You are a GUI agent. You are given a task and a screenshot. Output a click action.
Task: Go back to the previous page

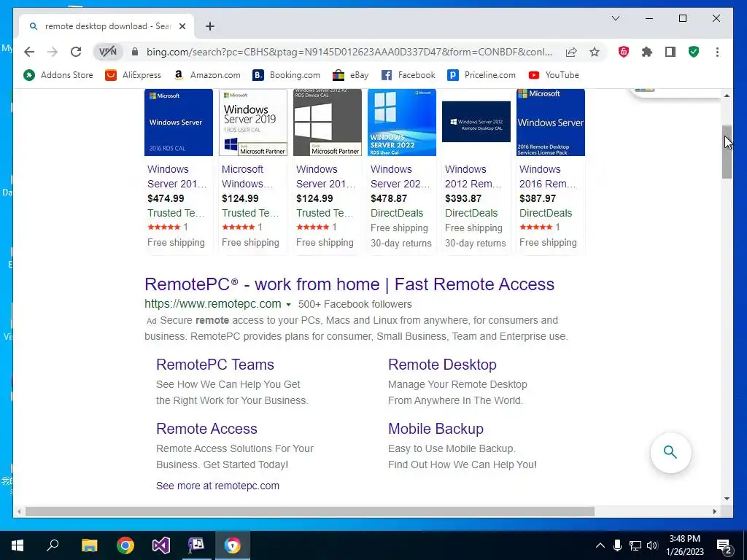(x=29, y=52)
